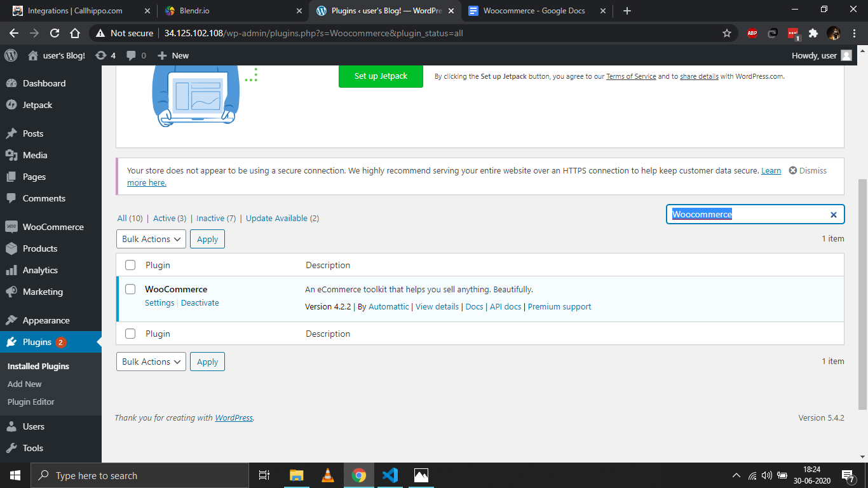Open top Bulk Actions dropdown
The image size is (868, 488).
151,239
